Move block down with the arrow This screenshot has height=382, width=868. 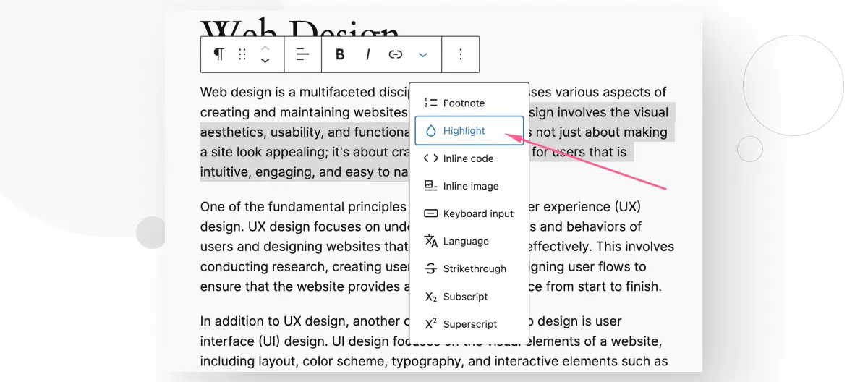click(x=265, y=61)
